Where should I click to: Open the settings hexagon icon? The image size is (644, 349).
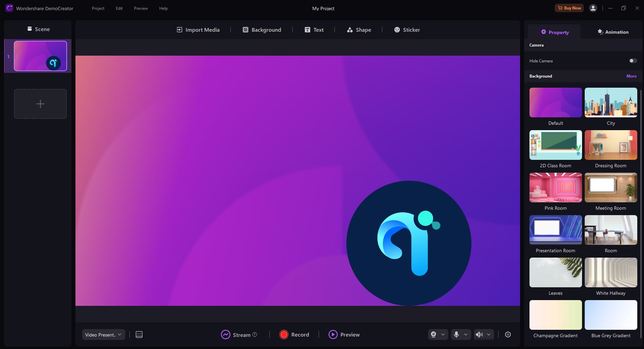coord(508,335)
